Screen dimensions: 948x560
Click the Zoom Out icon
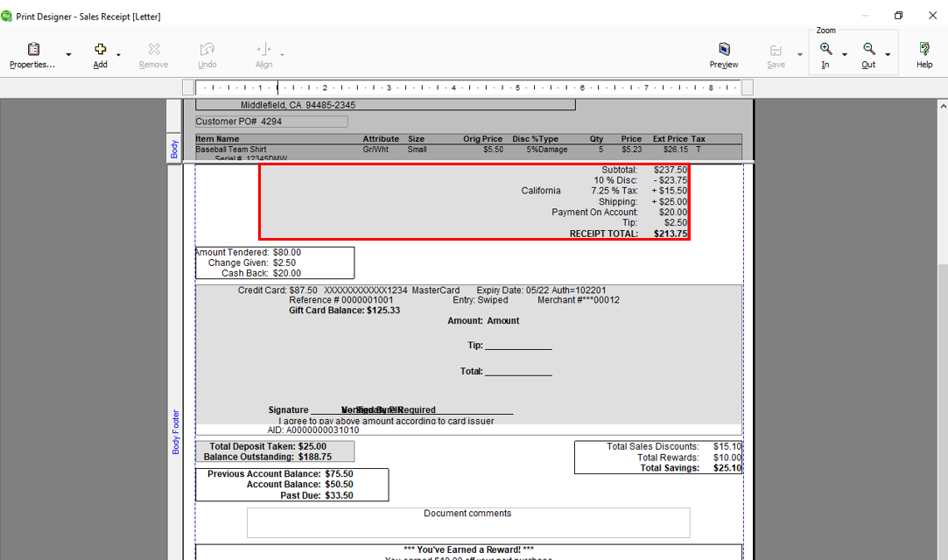pos(868,50)
